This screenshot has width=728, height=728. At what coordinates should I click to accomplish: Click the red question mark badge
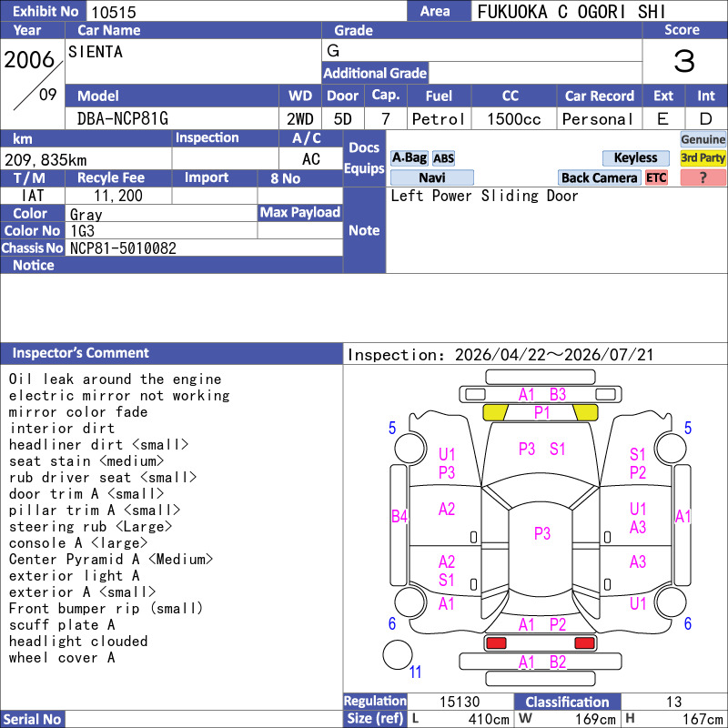pyautogui.click(x=703, y=177)
